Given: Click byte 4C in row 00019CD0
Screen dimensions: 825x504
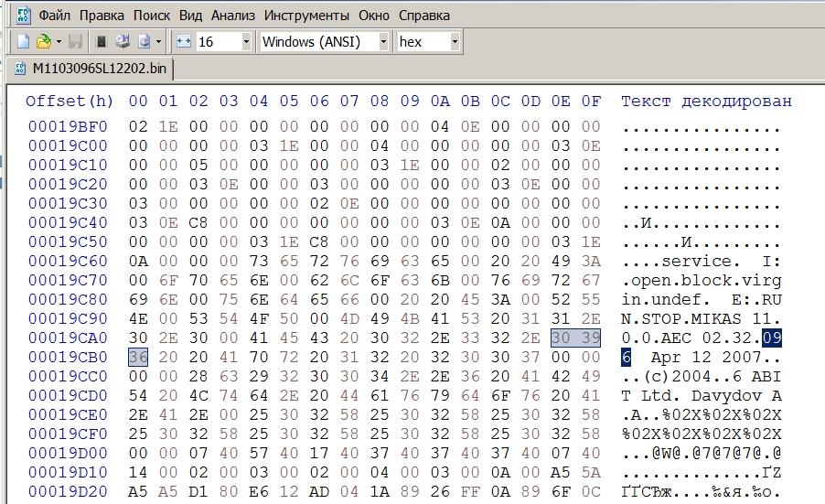Looking at the screenshot, I should click(198, 396).
